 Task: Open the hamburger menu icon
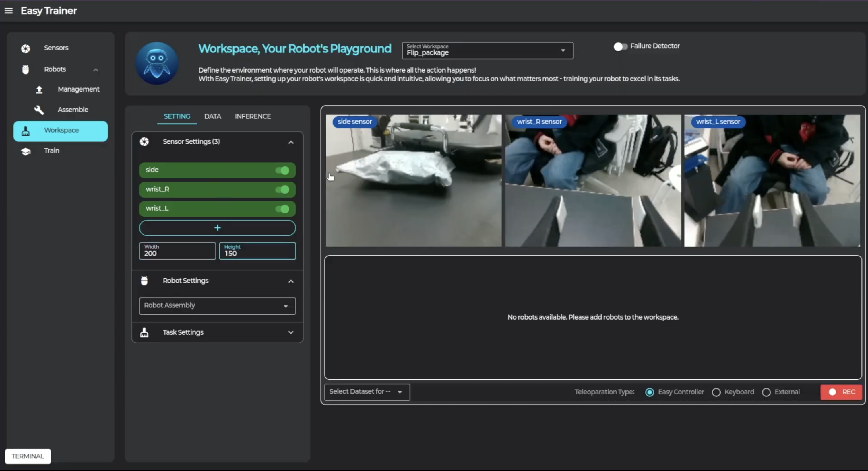(9, 11)
